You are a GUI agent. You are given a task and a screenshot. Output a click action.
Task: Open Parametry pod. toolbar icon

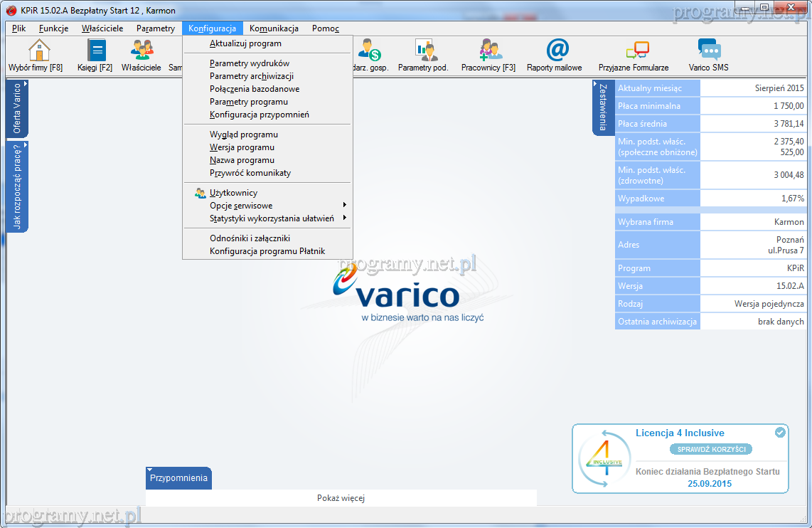pyautogui.click(x=424, y=51)
